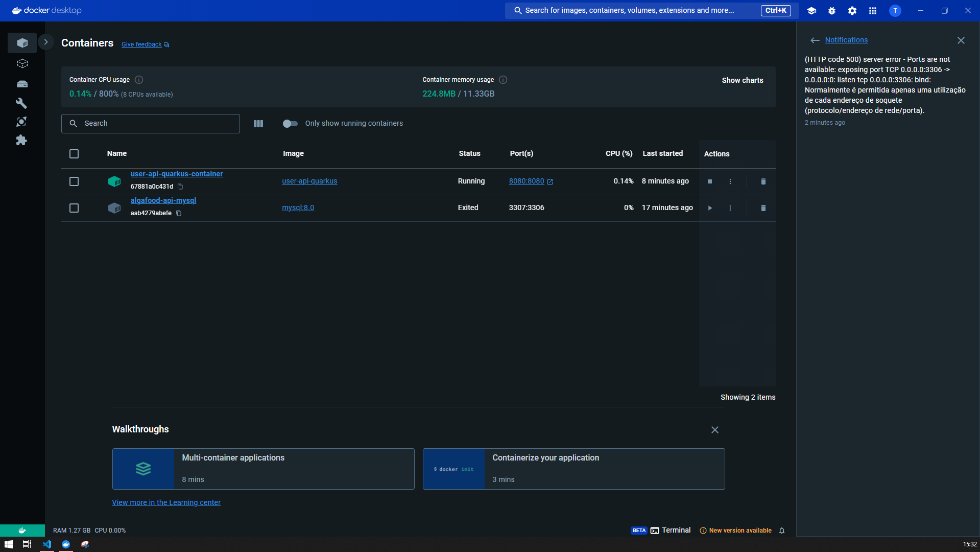Open Settings gear icon
This screenshot has height=552, width=980.
(x=852, y=11)
